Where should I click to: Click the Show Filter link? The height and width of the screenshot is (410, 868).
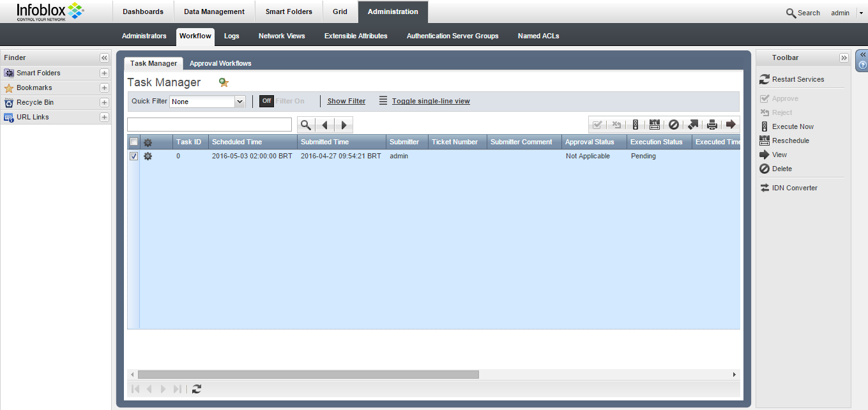346,101
